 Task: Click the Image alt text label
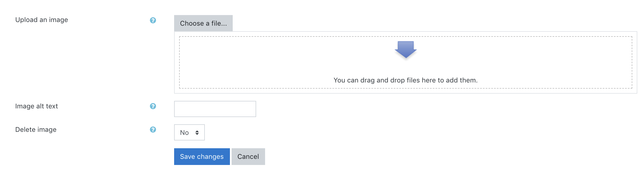coord(37,106)
